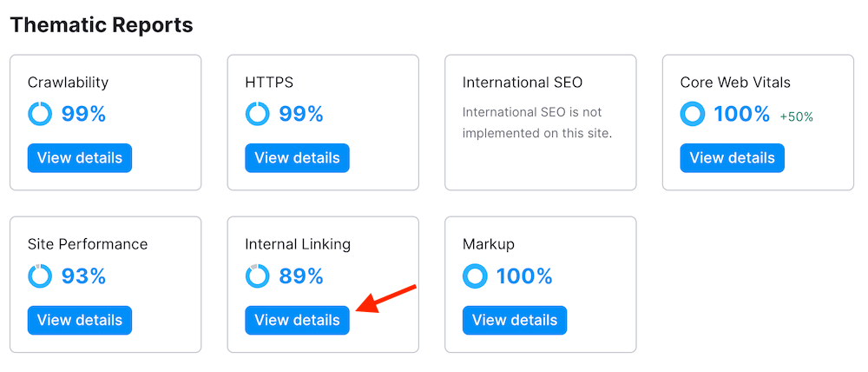
Task: Show Markup report via View details
Action: pos(515,320)
